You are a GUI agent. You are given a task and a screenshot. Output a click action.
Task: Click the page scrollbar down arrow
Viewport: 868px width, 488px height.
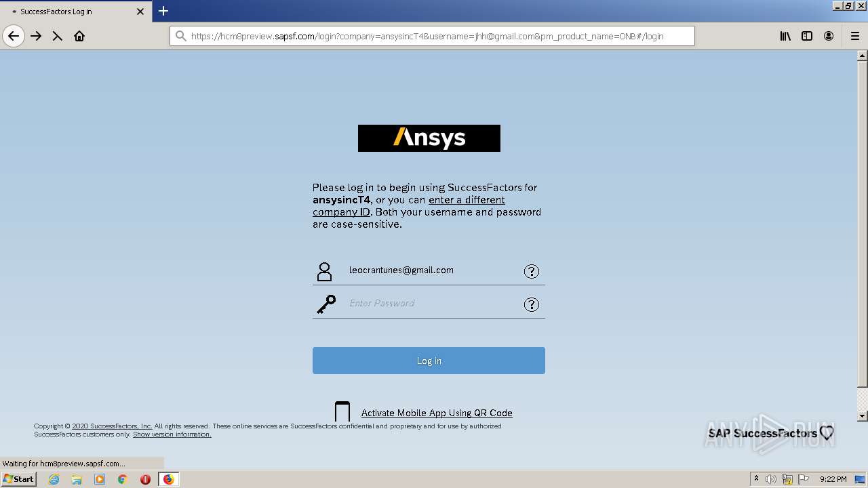[863, 416]
